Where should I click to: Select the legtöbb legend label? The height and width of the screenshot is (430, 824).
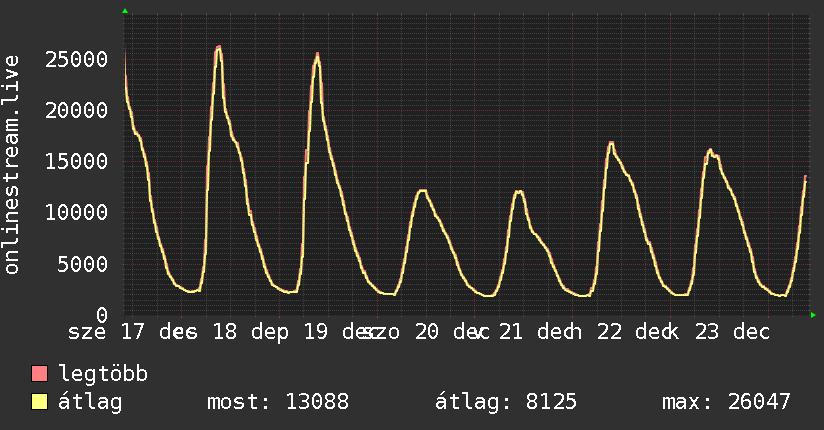[x=103, y=374]
